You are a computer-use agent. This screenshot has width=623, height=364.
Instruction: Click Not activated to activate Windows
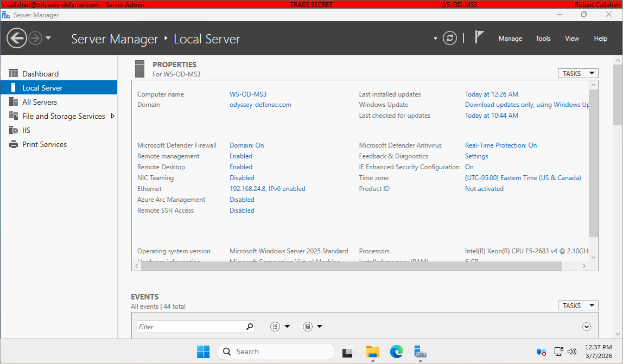484,188
